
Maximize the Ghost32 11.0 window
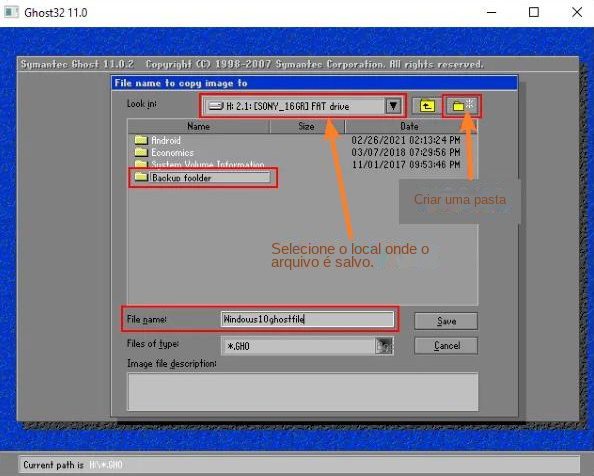534,12
